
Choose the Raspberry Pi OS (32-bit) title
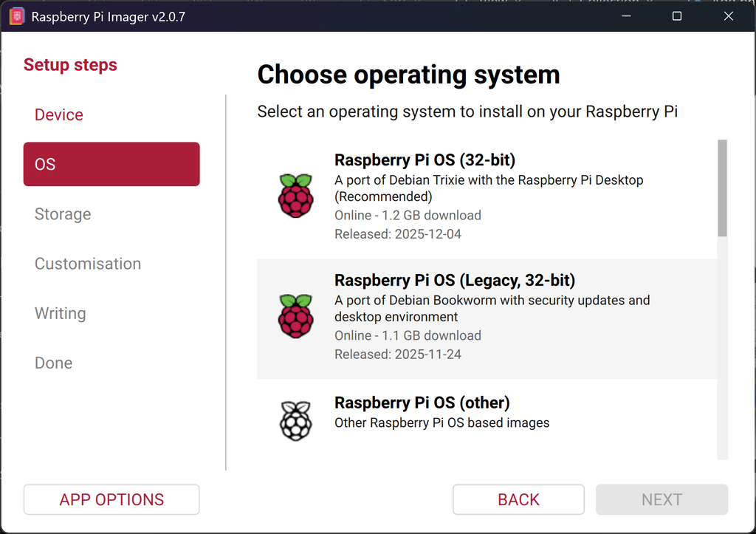point(425,160)
